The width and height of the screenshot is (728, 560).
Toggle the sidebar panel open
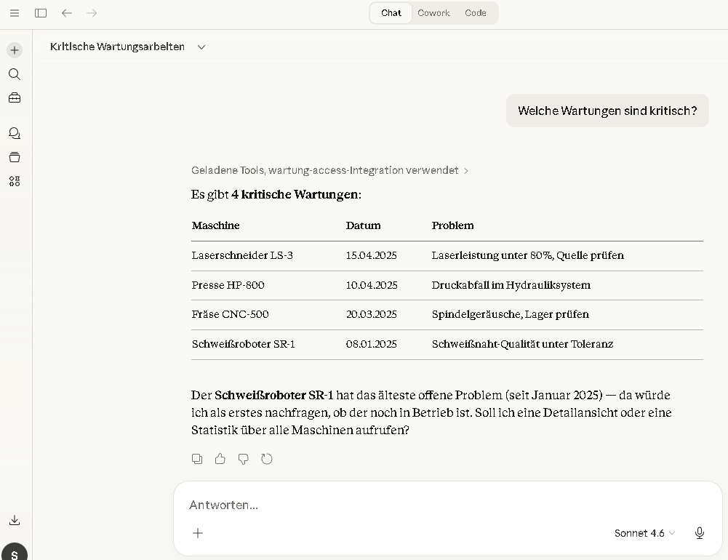pos(41,13)
